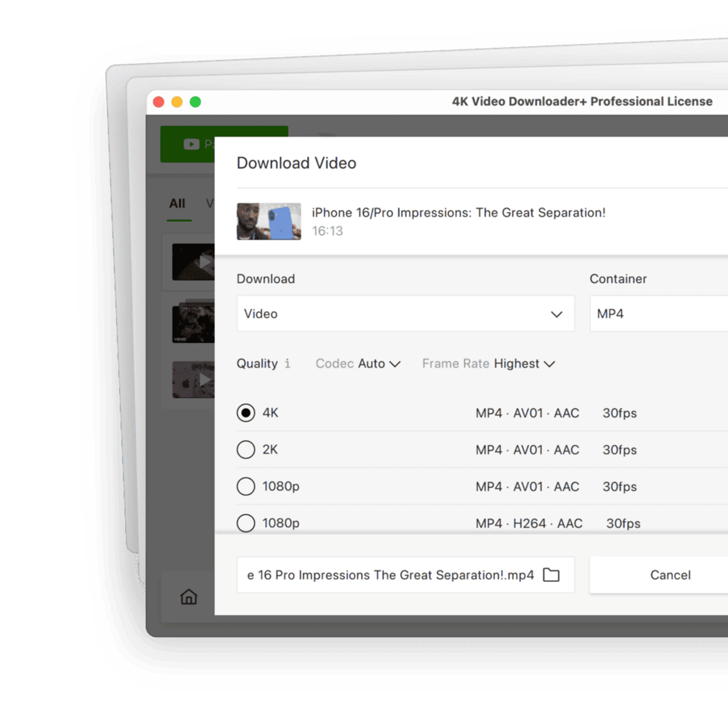The height and width of the screenshot is (728, 728).
Task: Click the green macOS zoom button
Action: (195, 102)
